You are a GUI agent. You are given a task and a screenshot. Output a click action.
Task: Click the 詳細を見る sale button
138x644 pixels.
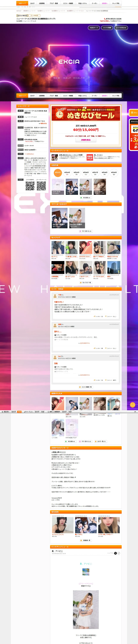click(x=86, y=140)
